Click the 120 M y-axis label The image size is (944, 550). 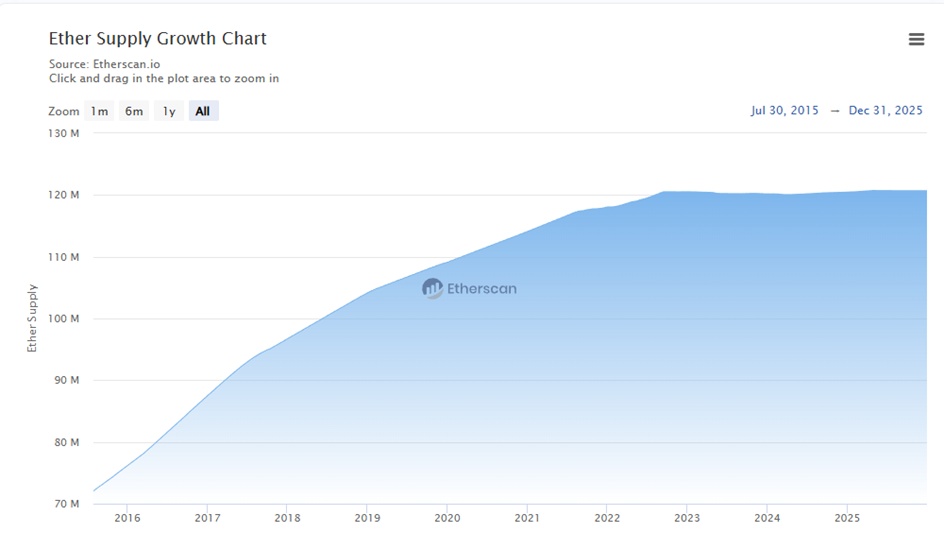(65, 195)
